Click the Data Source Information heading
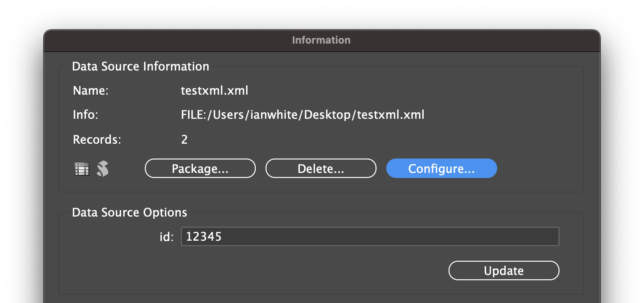The width and height of the screenshot is (644, 303). pyautogui.click(x=141, y=67)
